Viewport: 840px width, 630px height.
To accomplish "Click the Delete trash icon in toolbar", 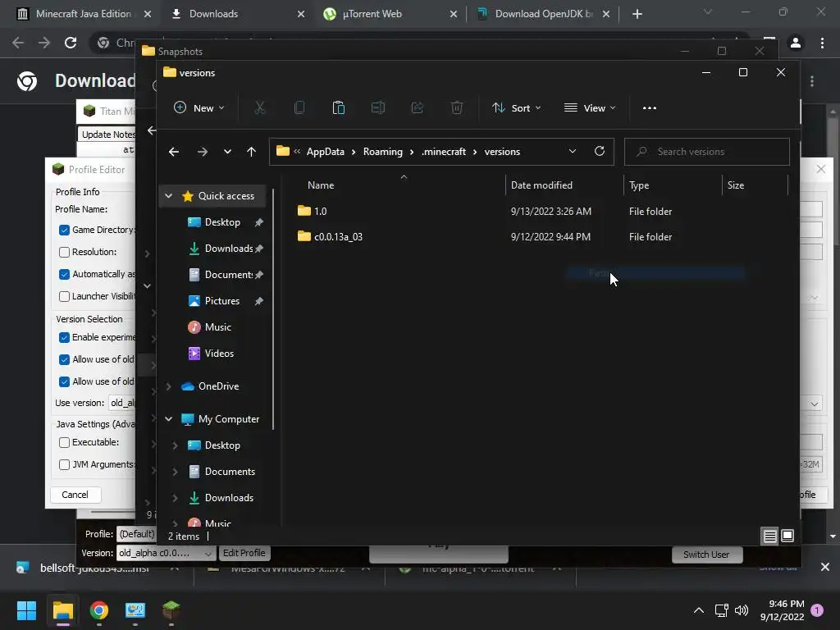I will [456, 107].
